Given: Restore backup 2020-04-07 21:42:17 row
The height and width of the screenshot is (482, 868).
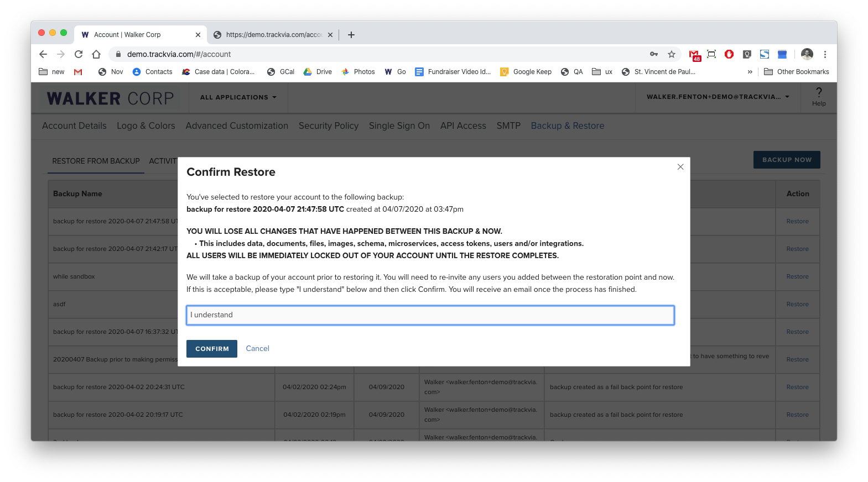Looking at the screenshot, I should [x=797, y=249].
